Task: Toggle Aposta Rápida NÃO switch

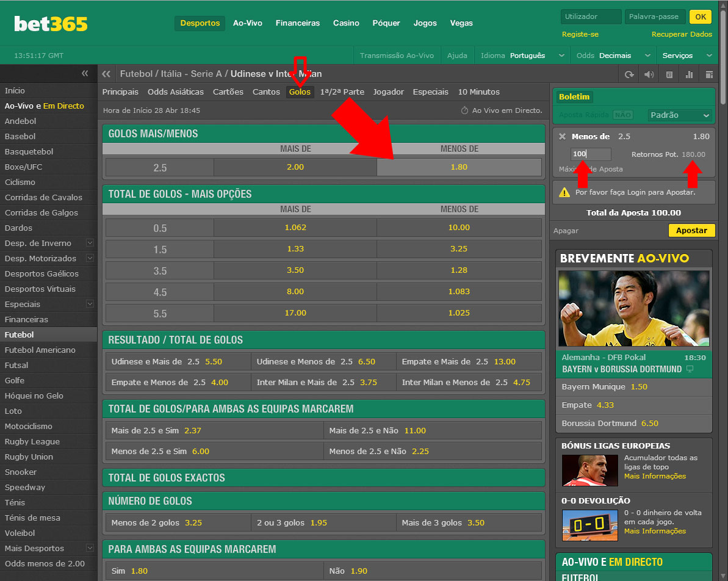Action: (622, 115)
